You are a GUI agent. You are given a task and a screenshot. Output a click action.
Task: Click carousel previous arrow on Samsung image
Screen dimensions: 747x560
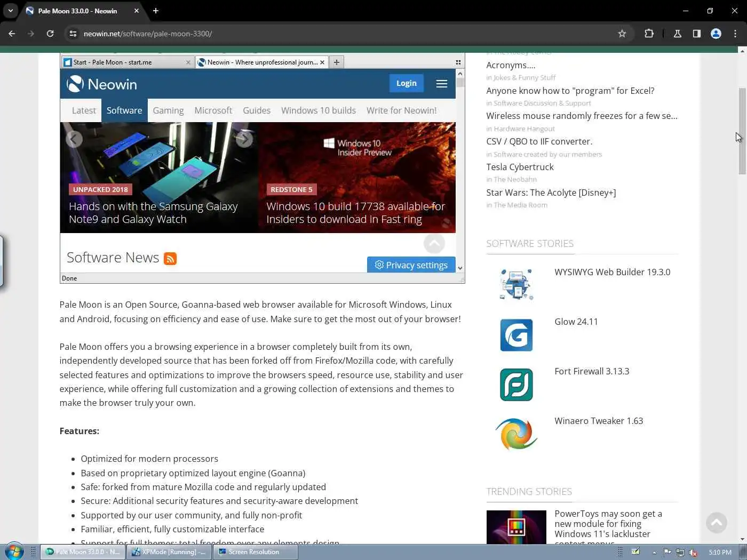(x=74, y=139)
